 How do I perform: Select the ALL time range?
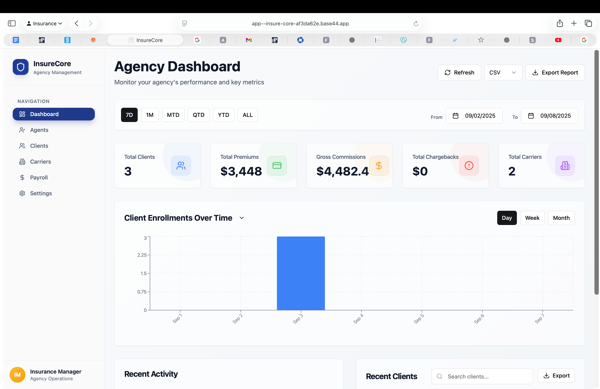[248, 115]
